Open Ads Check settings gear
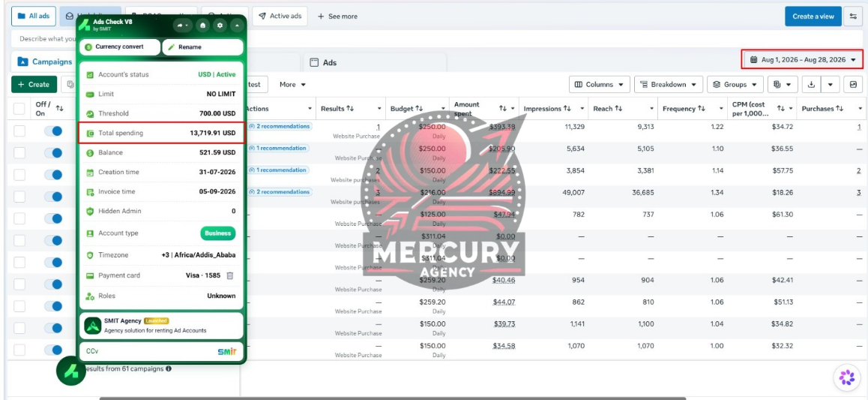 (220, 25)
